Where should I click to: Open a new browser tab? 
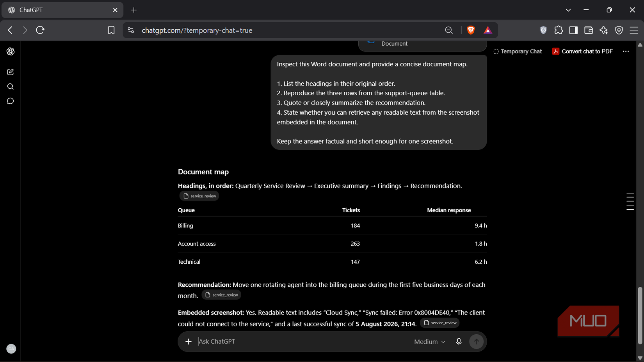point(134,10)
